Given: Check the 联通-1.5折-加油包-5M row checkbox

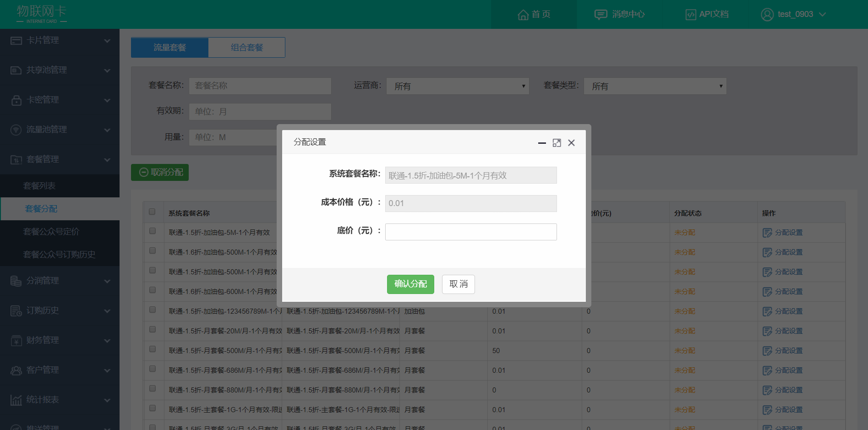Looking at the screenshot, I should (153, 231).
